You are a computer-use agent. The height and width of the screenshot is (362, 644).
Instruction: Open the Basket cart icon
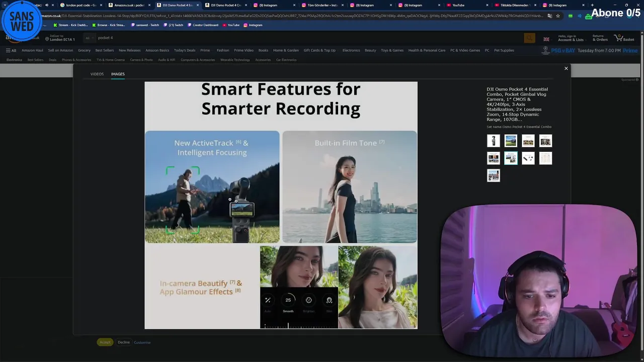coord(624,38)
